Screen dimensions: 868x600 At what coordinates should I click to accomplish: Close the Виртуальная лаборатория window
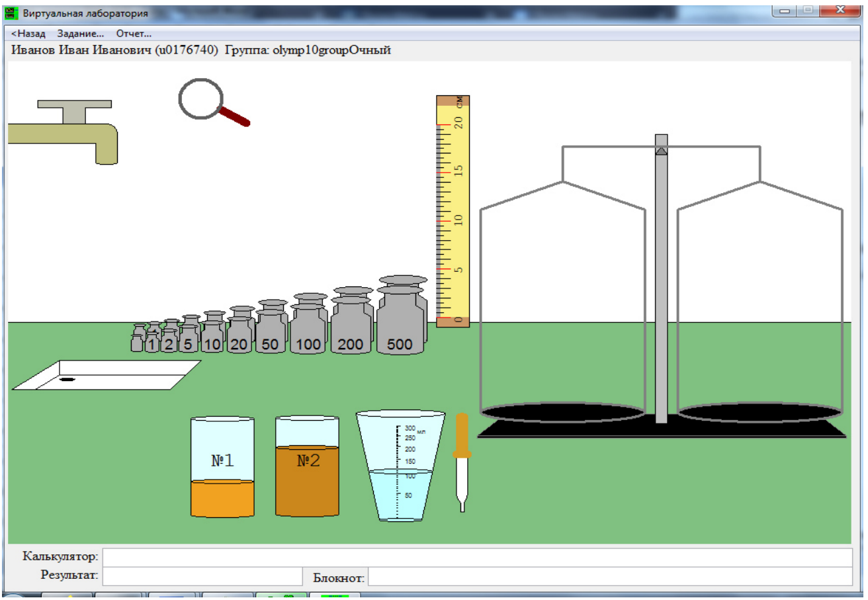tap(840, 10)
